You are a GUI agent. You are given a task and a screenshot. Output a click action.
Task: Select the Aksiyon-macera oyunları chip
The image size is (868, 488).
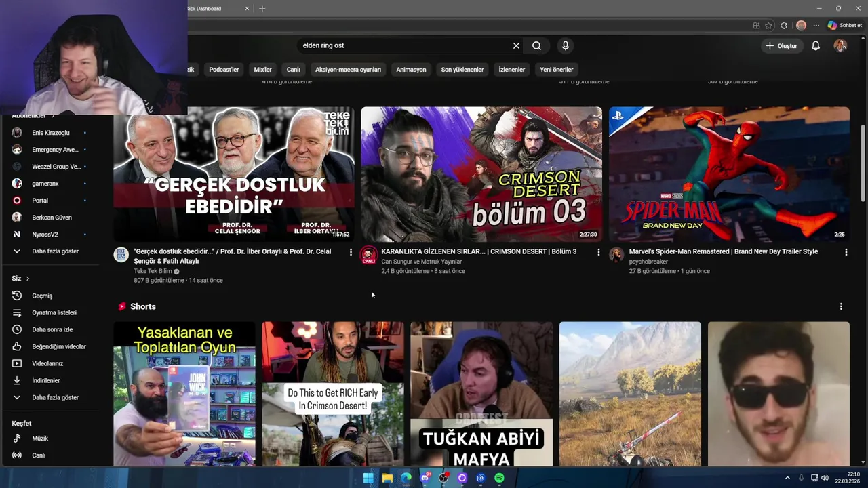(x=348, y=69)
